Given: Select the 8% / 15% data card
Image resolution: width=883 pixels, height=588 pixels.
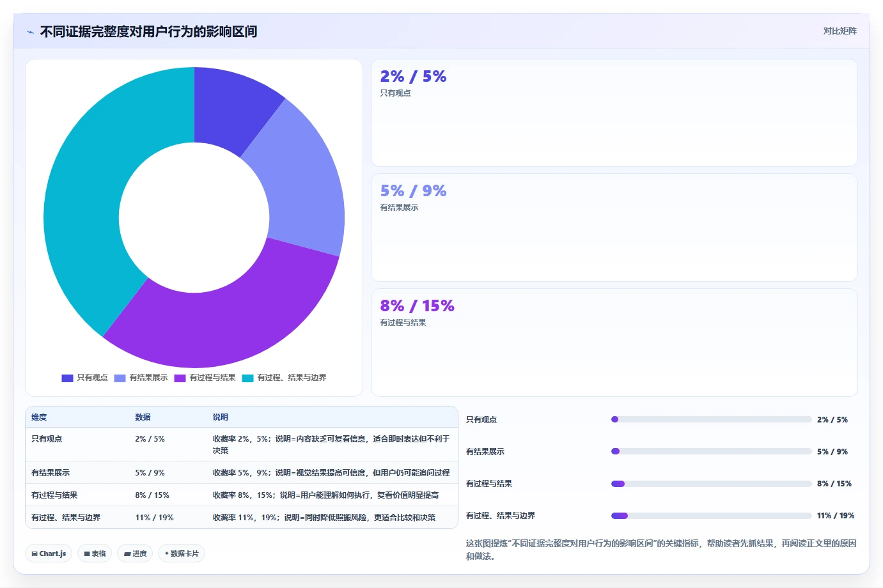Looking at the screenshot, I should tap(614, 343).
